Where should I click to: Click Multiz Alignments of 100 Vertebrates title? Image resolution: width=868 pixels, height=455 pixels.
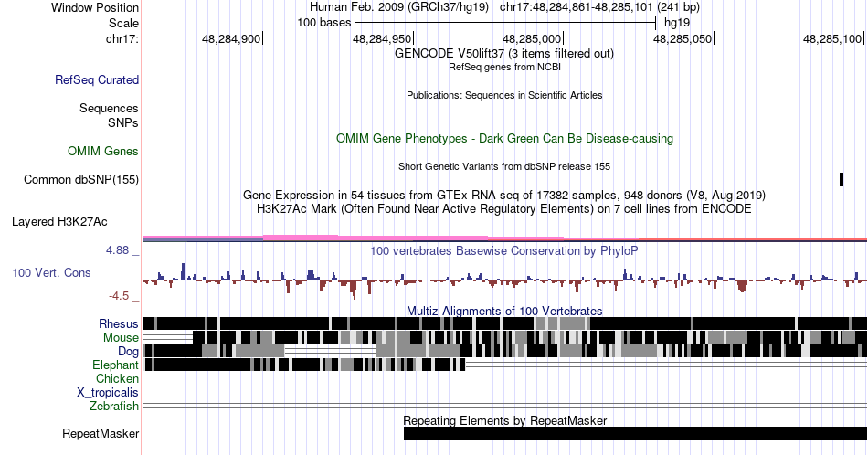point(504,311)
